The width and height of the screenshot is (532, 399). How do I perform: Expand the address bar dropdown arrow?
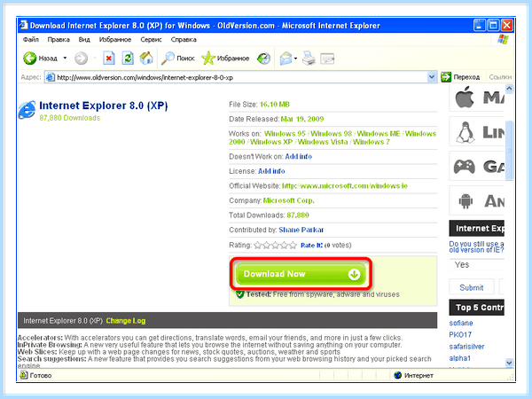pyautogui.click(x=431, y=77)
